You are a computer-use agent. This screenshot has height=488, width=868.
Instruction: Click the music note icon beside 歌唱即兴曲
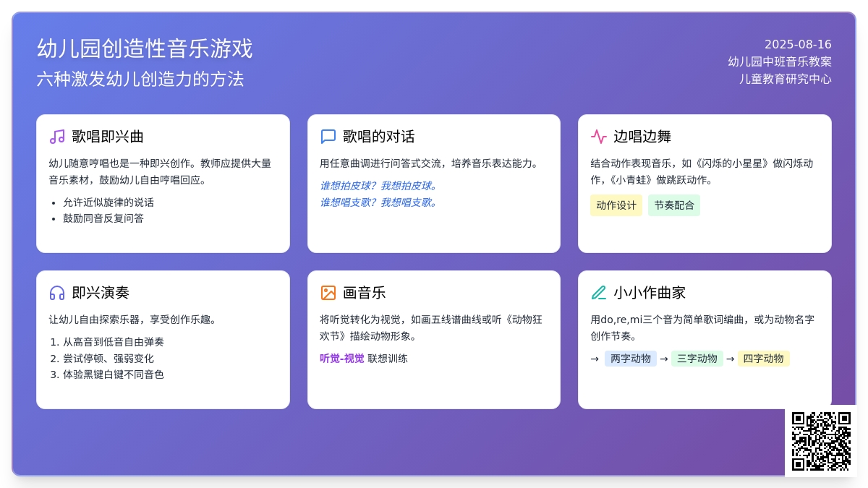[x=57, y=137]
